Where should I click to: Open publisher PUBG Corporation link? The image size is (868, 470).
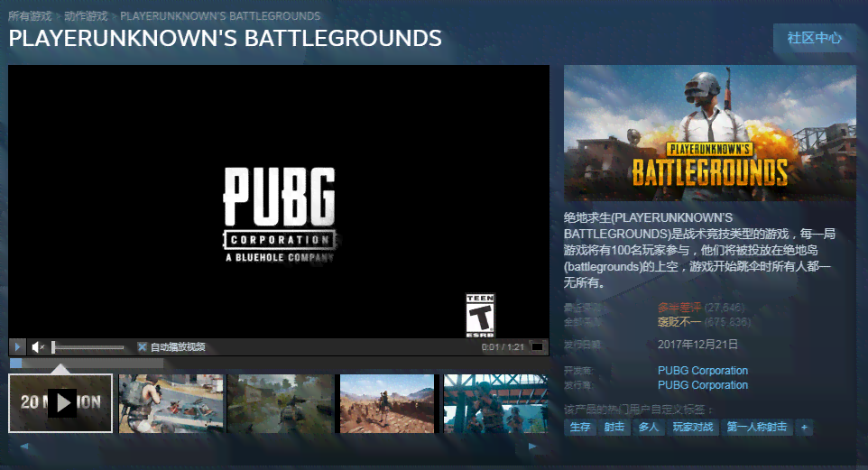[703, 384]
